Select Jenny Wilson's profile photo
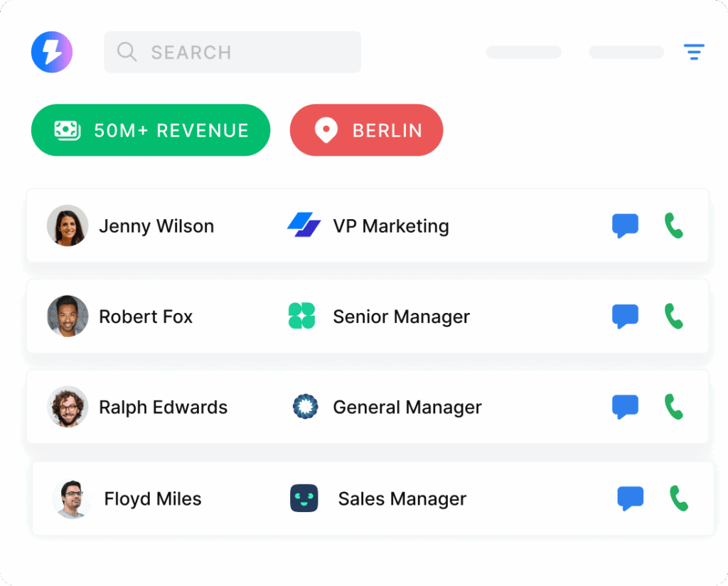 point(68,225)
